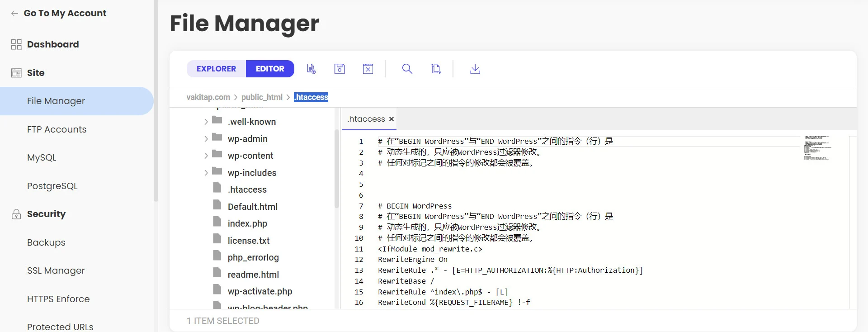Expand the wp-includes folder
This screenshot has width=868, height=332.
pos(206,173)
